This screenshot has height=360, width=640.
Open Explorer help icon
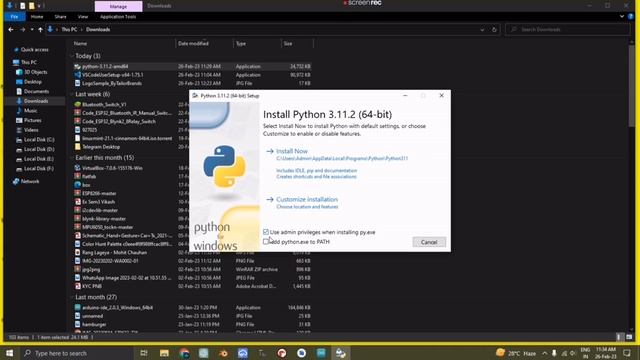(631, 17)
